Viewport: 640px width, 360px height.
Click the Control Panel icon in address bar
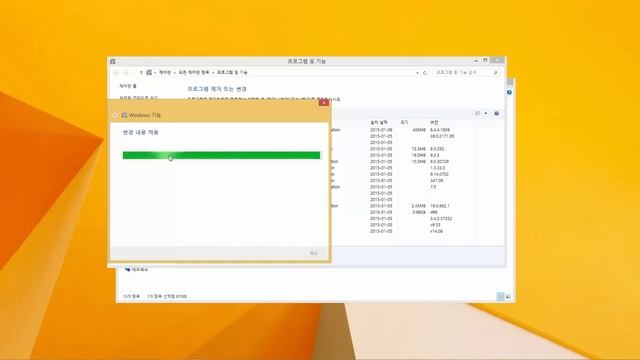[x=149, y=72]
